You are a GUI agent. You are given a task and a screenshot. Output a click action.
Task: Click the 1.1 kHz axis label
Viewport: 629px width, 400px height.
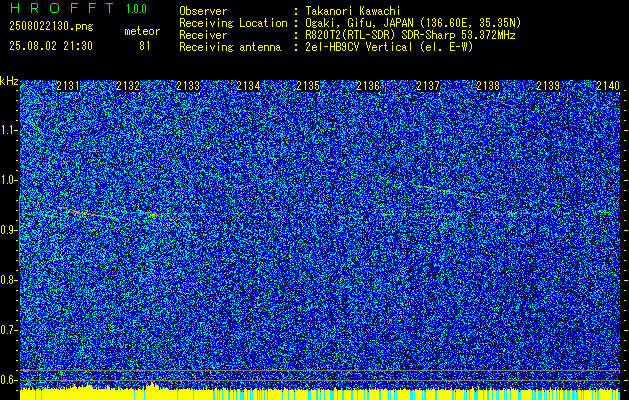[8, 130]
